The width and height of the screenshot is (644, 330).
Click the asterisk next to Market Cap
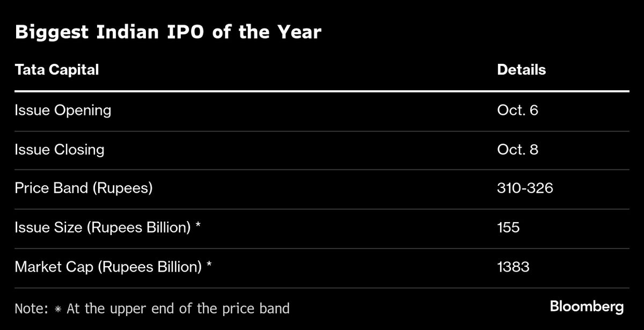click(209, 266)
